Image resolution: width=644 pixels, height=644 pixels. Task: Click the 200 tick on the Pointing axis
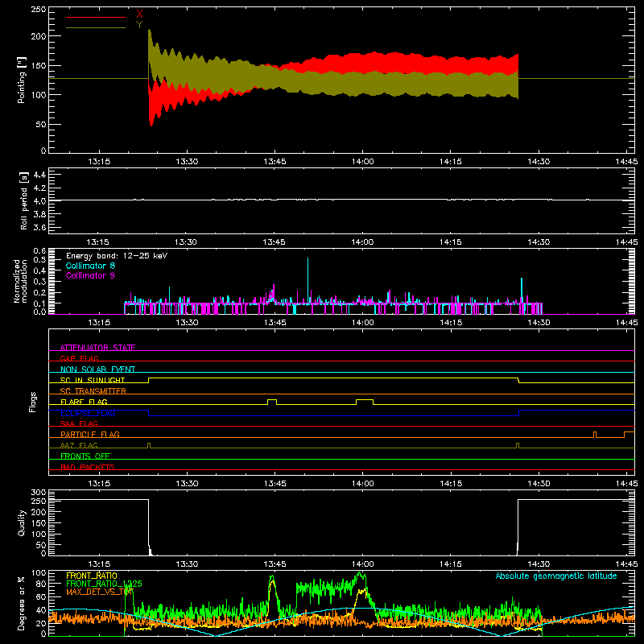point(38,36)
